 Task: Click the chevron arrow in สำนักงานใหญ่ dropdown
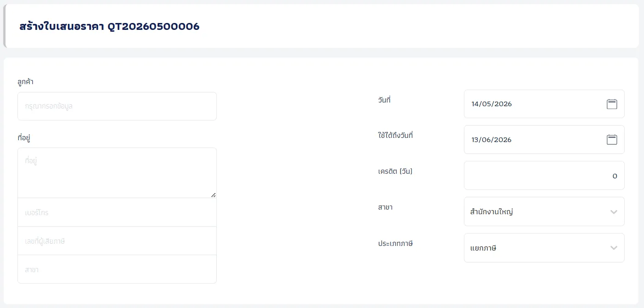point(614,212)
